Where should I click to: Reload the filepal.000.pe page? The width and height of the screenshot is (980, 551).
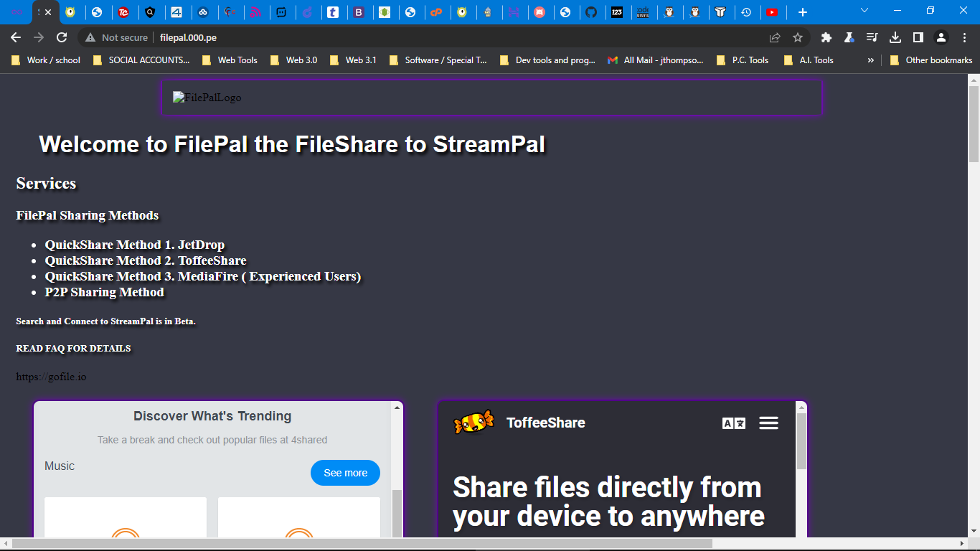pyautogui.click(x=62, y=37)
